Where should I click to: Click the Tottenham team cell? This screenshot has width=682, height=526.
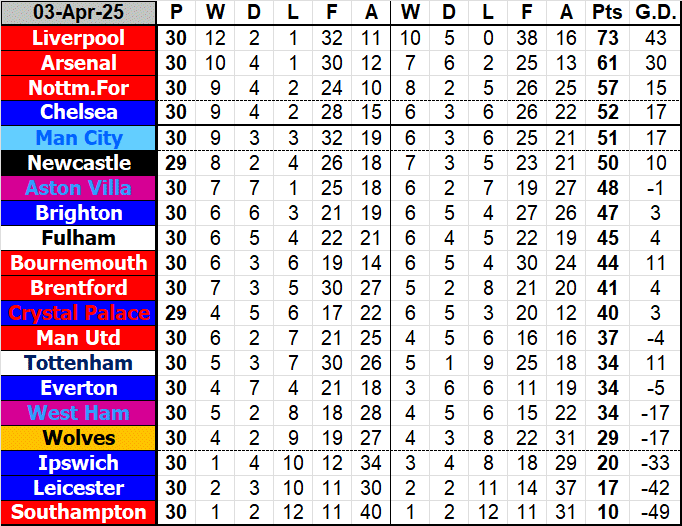pyautogui.click(x=79, y=363)
